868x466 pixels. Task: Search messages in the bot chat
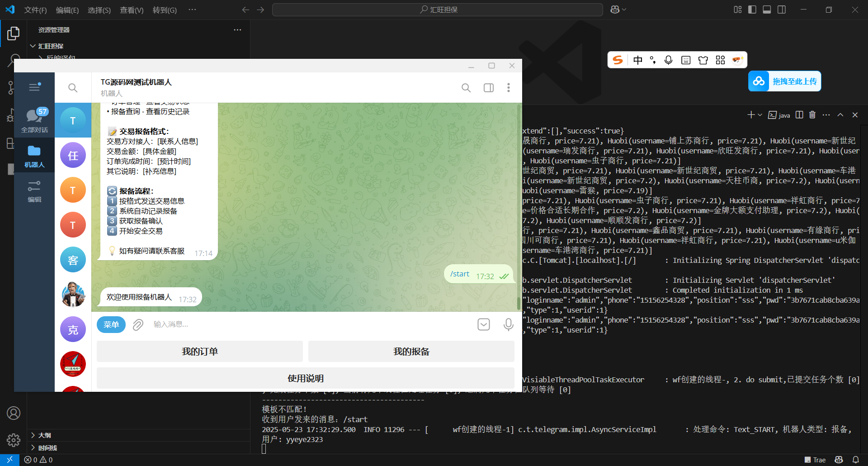click(466, 88)
